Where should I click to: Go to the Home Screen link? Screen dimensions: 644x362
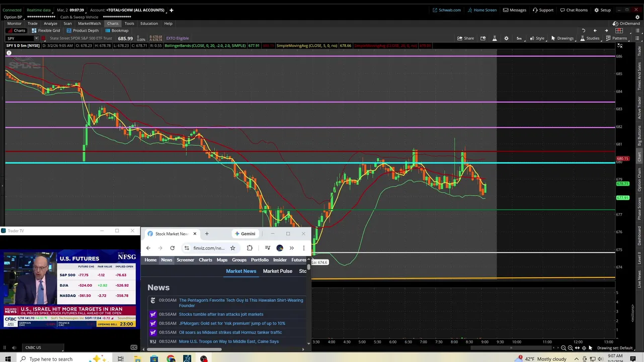(x=481, y=10)
